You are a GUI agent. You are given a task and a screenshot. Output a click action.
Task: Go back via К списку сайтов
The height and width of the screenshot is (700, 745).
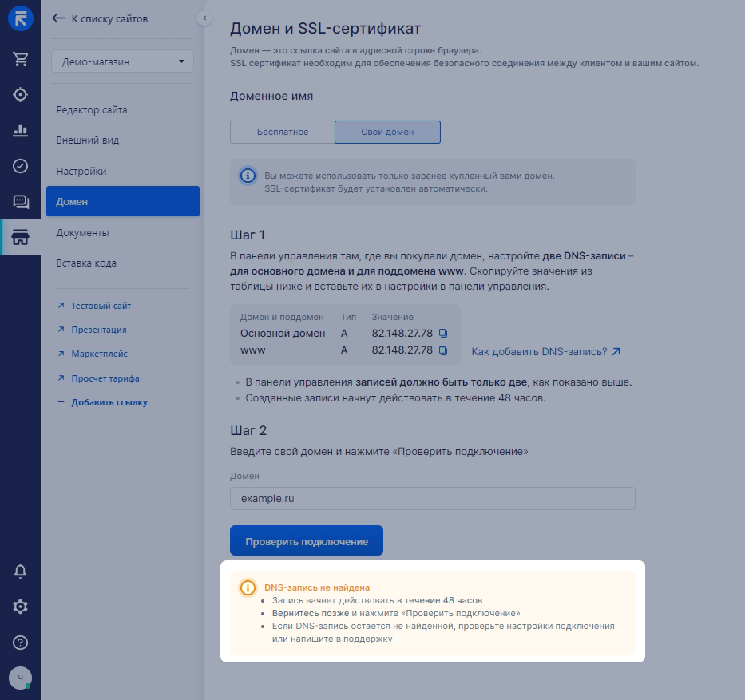100,18
